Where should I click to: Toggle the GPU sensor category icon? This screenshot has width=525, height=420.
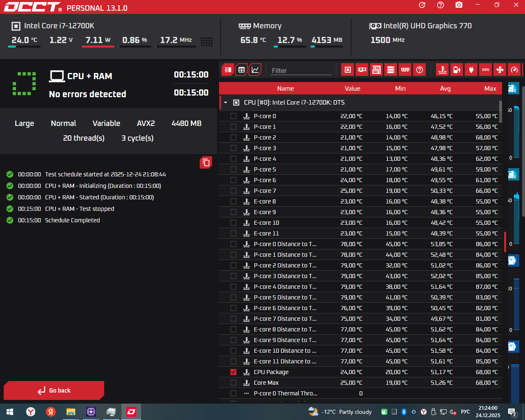362,70
